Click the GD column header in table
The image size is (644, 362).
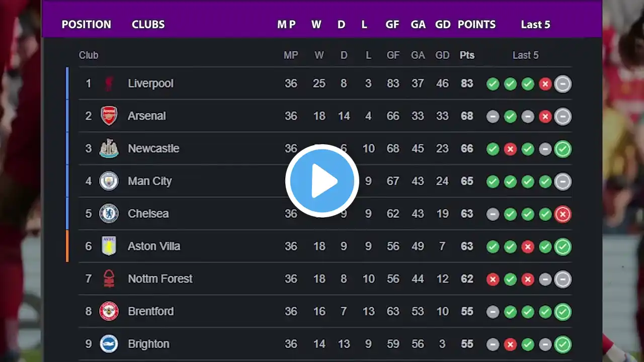pyautogui.click(x=442, y=55)
